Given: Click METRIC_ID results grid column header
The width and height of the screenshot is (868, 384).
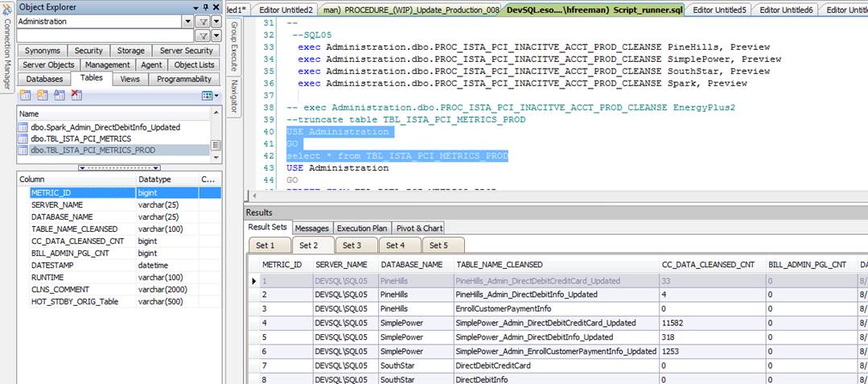Looking at the screenshot, I should (286, 265).
